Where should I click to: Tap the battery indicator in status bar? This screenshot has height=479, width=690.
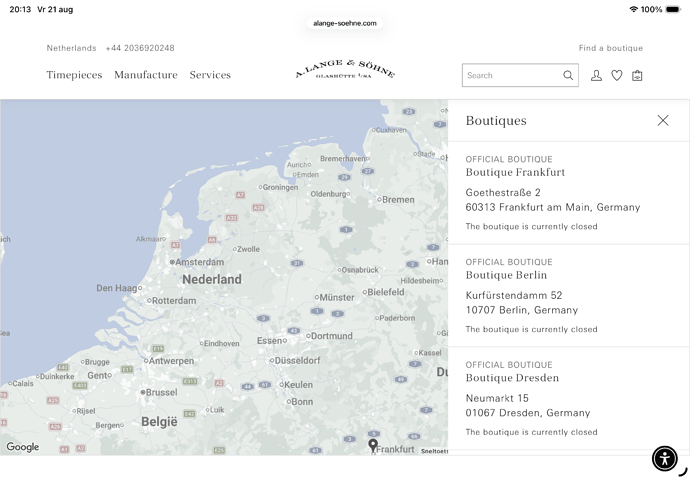673,9
